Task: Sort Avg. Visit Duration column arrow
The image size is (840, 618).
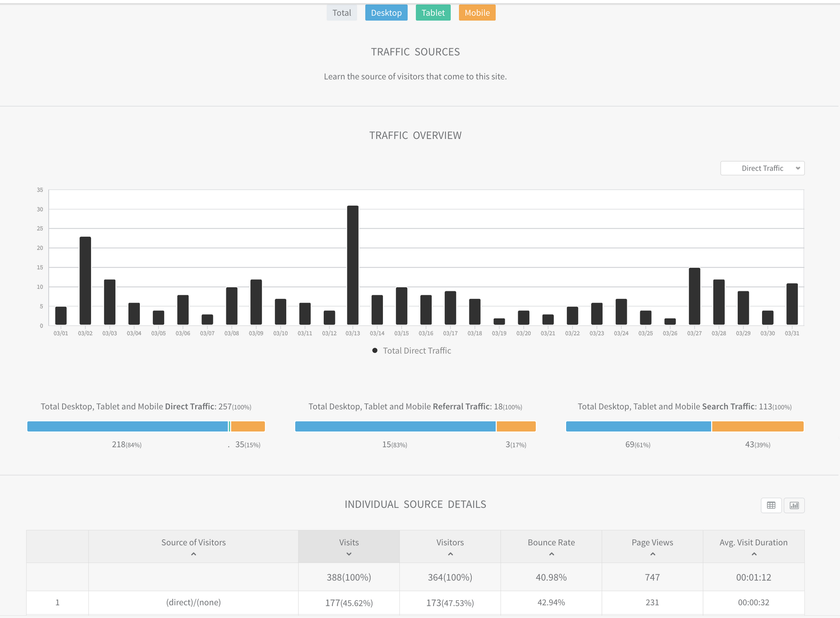Action: [754, 554]
